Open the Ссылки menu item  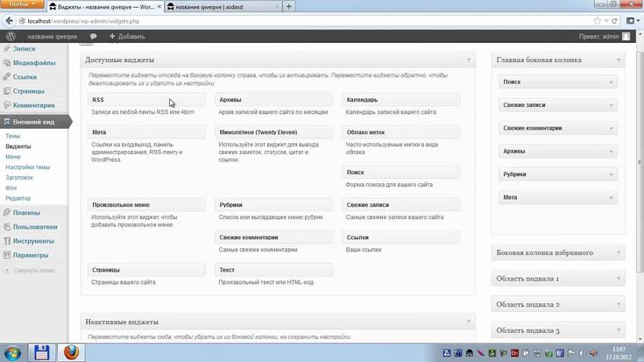click(x=25, y=77)
